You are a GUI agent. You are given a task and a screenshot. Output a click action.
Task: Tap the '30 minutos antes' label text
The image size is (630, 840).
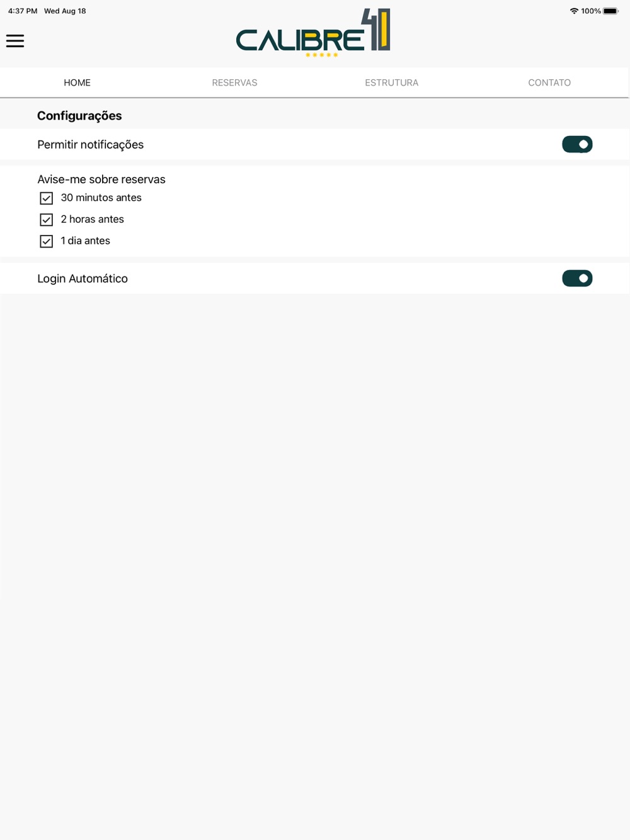[101, 198]
